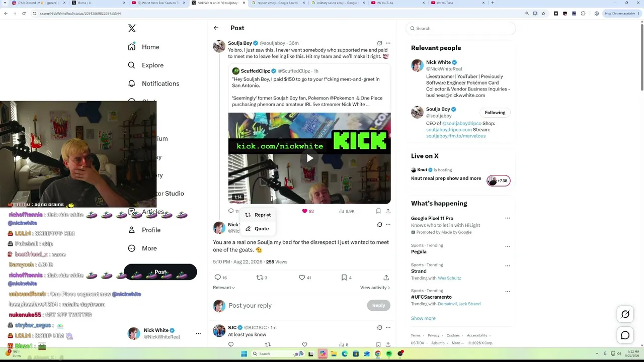Image resolution: width=644 pixels, height=362 pixels.
Task: Click the Reply button
Action: 378,305
